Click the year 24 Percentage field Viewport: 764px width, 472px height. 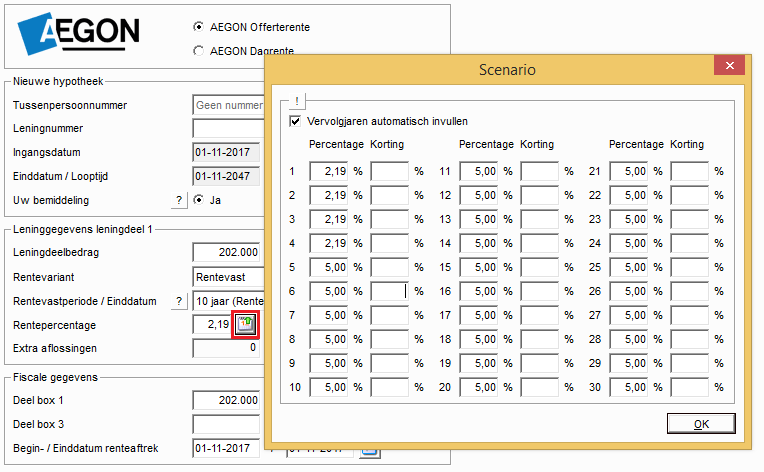(629, 243)
